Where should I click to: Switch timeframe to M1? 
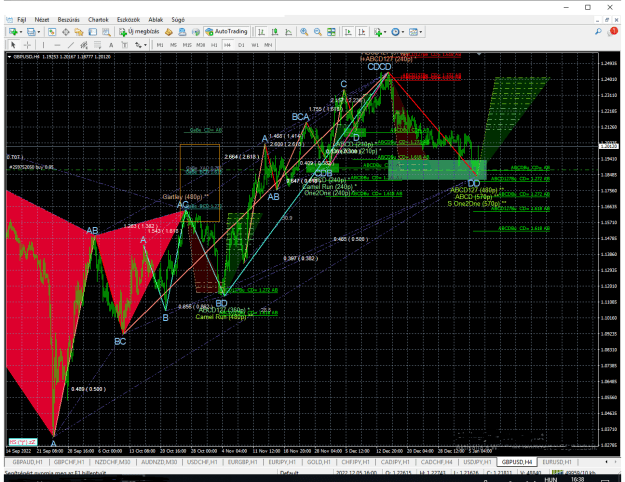pos(160,45)
